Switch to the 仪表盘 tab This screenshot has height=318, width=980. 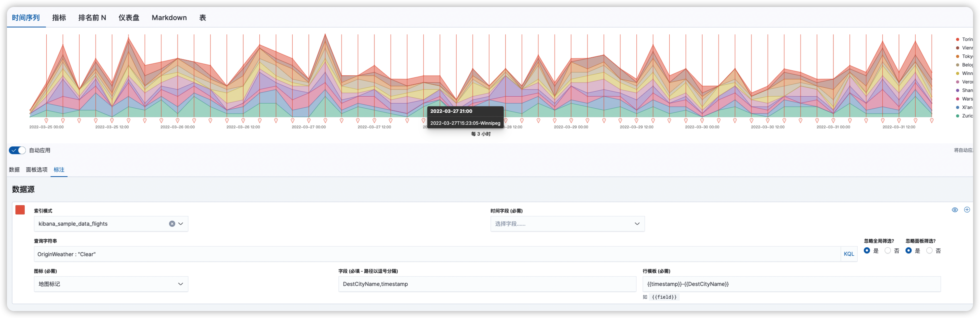pyautogui.click(x=129, y=18)
